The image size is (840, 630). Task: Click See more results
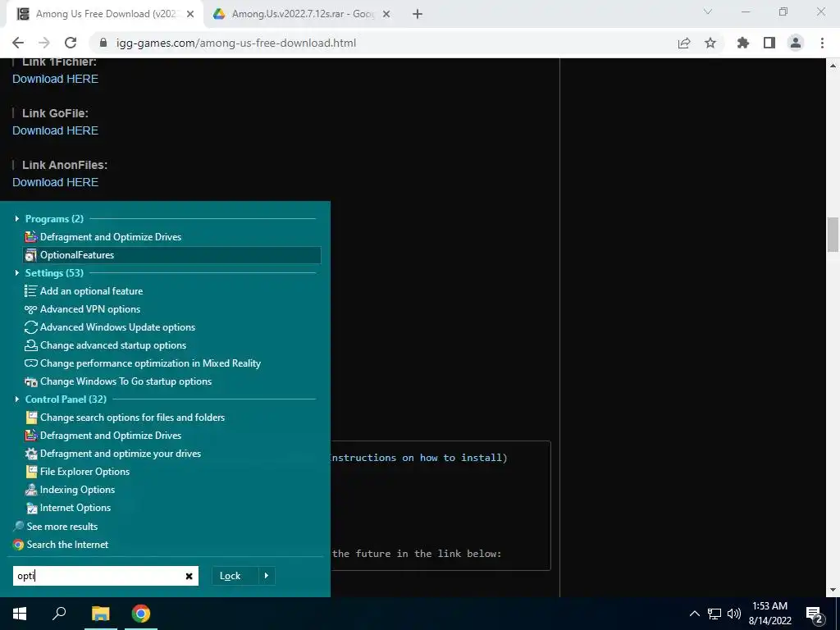coord(55,527)
